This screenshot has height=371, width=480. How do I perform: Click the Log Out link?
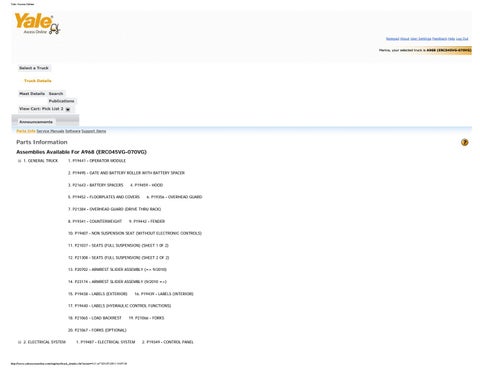pos(462,39)
